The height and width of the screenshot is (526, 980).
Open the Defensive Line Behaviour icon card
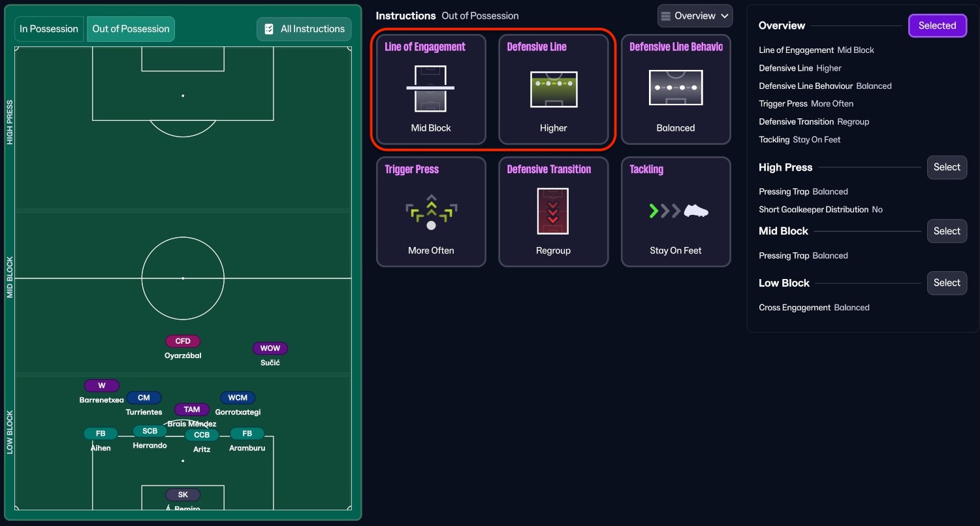coord(675,89)
